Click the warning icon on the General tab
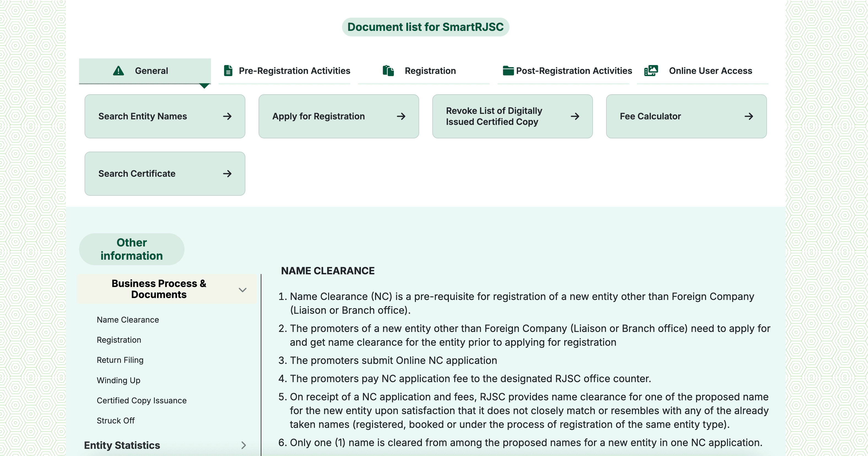868x456 pixels. click(x=118, y=71)
